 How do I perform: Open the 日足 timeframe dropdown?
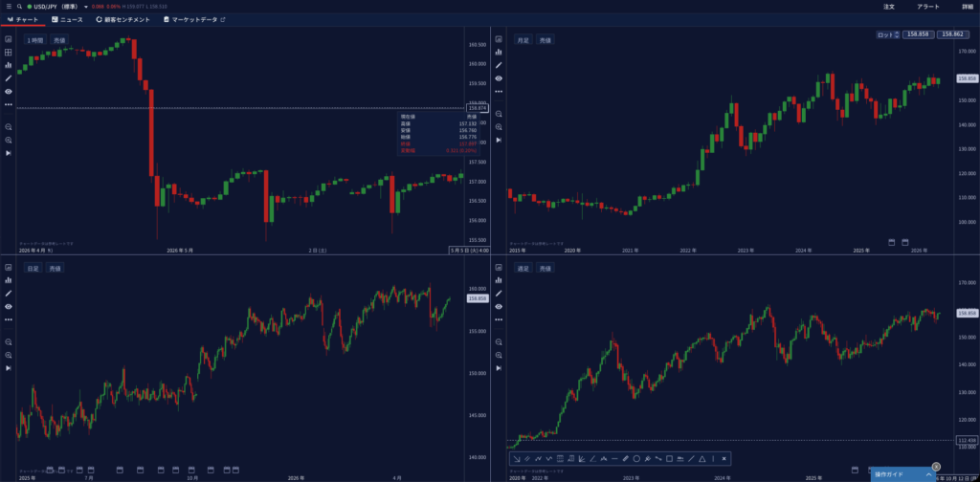point(33,268)
